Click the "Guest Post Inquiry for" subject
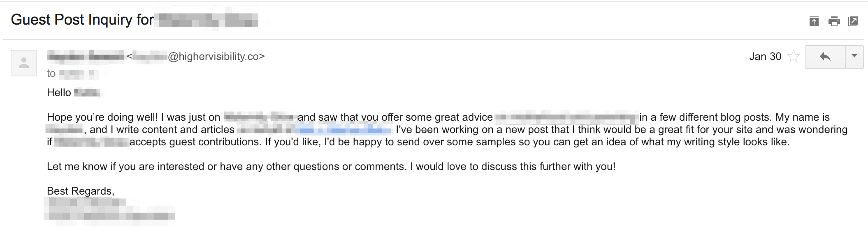This screenshot has height=234, width=868. (82, 20)
